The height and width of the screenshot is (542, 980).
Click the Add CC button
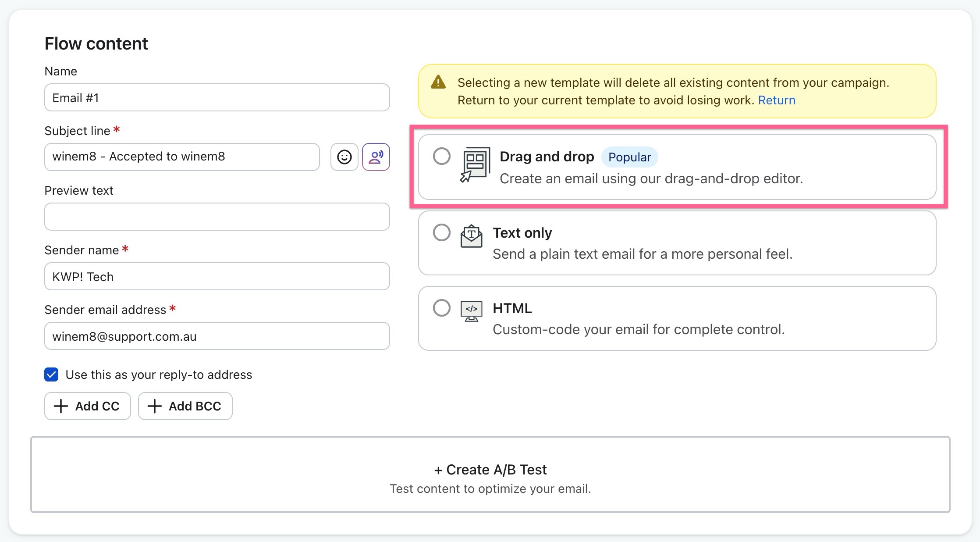88,406
